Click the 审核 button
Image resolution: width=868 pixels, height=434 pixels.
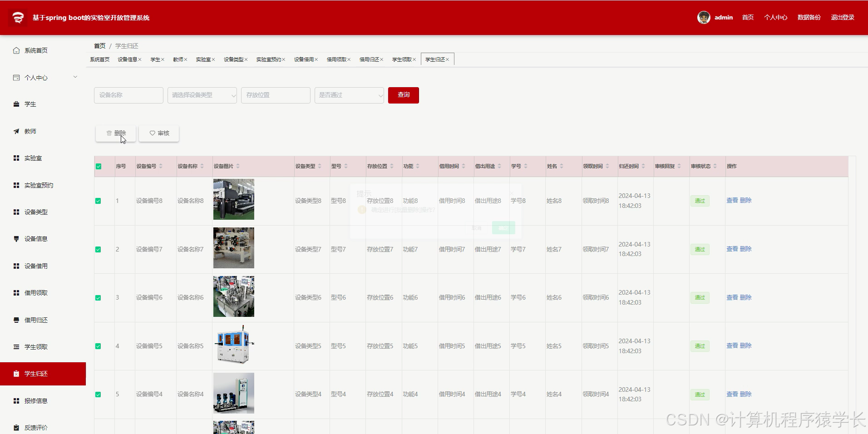pyautogui.click(x=159, y=133)
